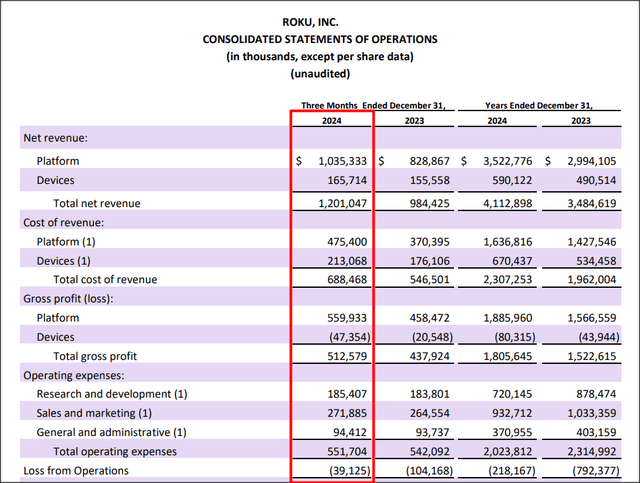The image size is (640, 483).
Task: Click 'General and administrative (1)' label
Action: [111, 433]
